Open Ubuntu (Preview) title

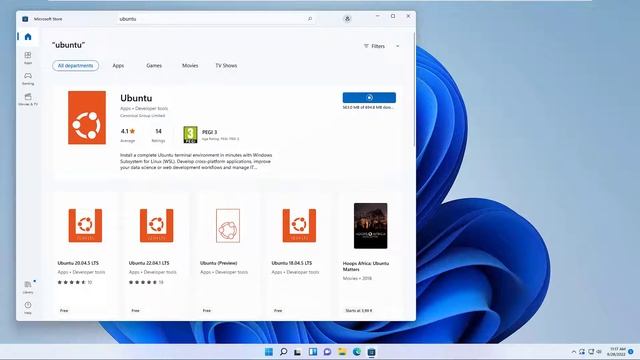(219, 263)
